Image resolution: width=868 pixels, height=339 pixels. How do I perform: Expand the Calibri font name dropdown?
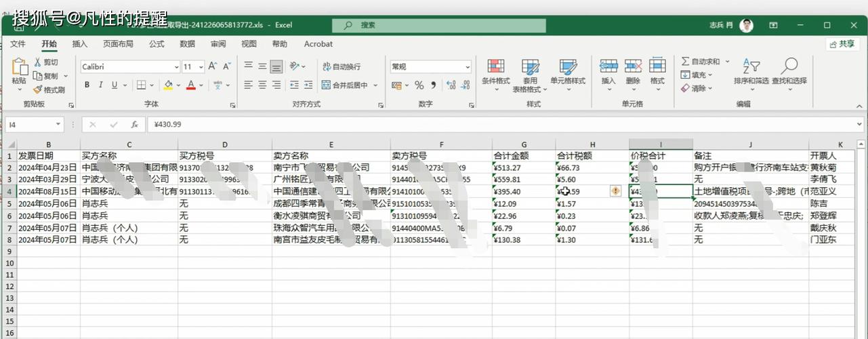175,67
